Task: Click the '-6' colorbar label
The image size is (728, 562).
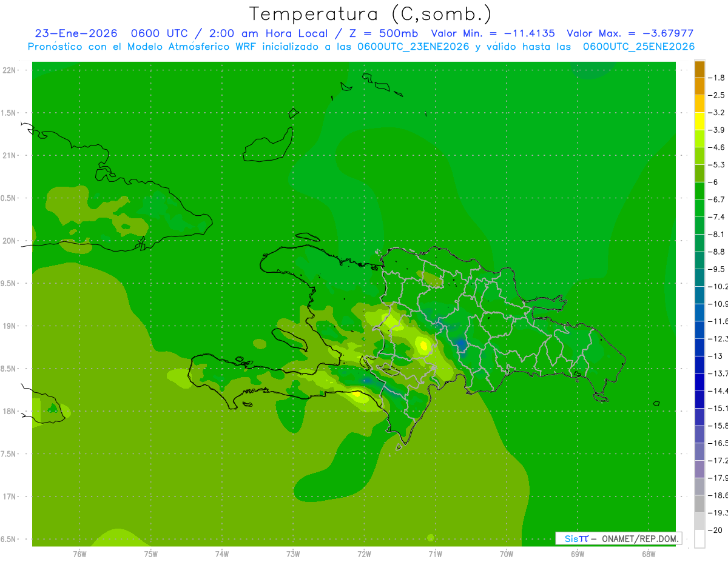Action: (x=713, y=182)
